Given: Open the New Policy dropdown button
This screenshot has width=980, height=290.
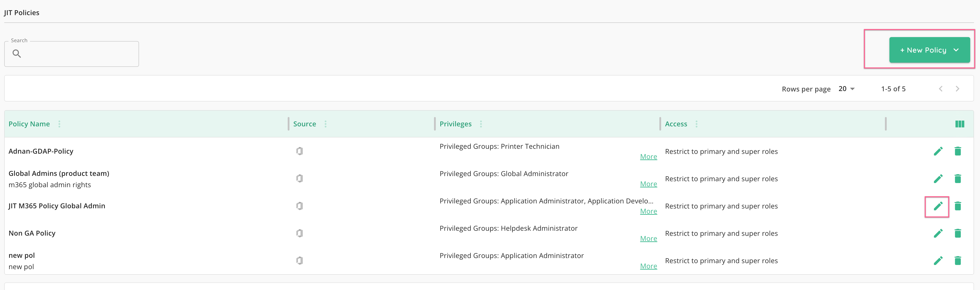Looking at the screenshot, I should pyautogui.click(x=929, y=50).
